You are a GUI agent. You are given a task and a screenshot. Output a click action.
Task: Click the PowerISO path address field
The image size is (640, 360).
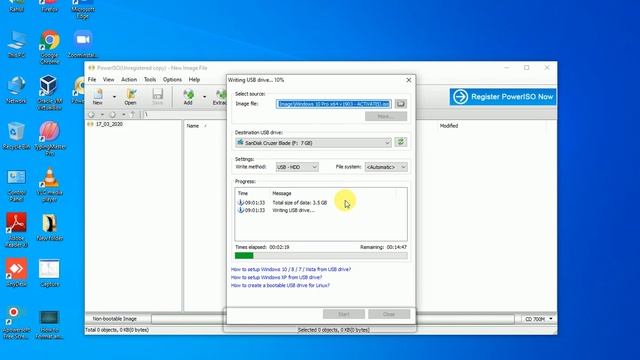point(184,115)
